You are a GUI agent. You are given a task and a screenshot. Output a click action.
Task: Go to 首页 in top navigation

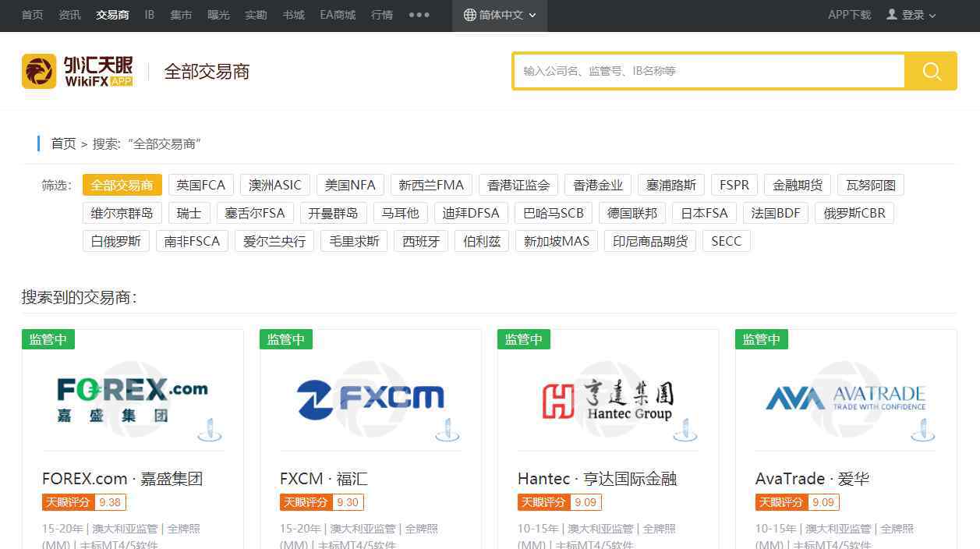coord(32,15)
